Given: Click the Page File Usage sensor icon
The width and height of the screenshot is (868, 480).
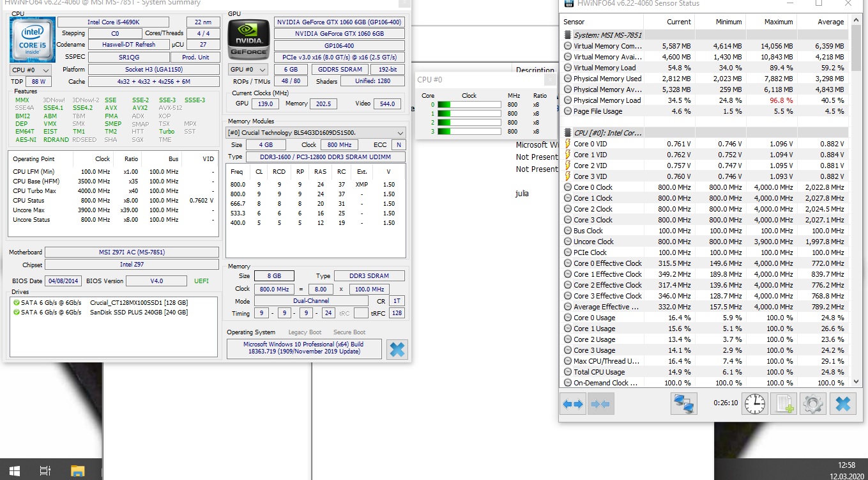Looking at the screenshot, I should tap(568, 111).
